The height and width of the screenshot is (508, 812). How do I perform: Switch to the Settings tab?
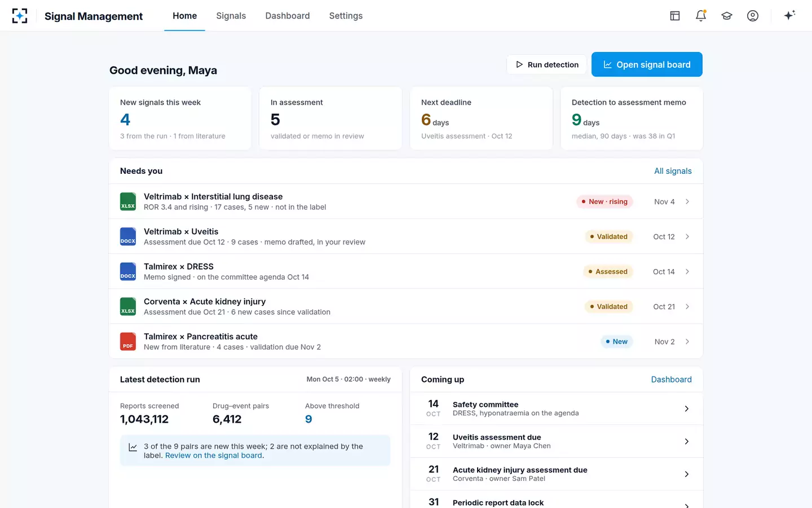pos(346,16)
